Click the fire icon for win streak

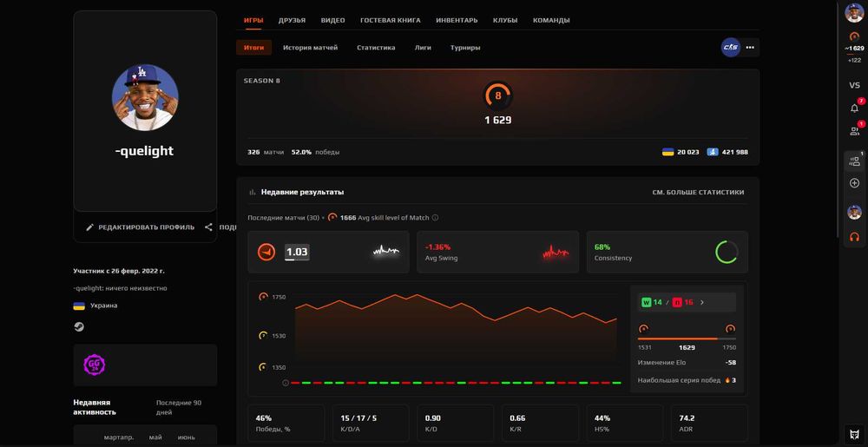(727, 380)
